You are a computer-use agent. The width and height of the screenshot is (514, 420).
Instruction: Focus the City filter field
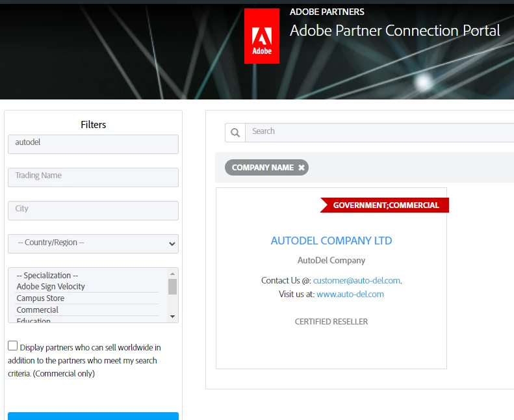(x=93, y=211)
